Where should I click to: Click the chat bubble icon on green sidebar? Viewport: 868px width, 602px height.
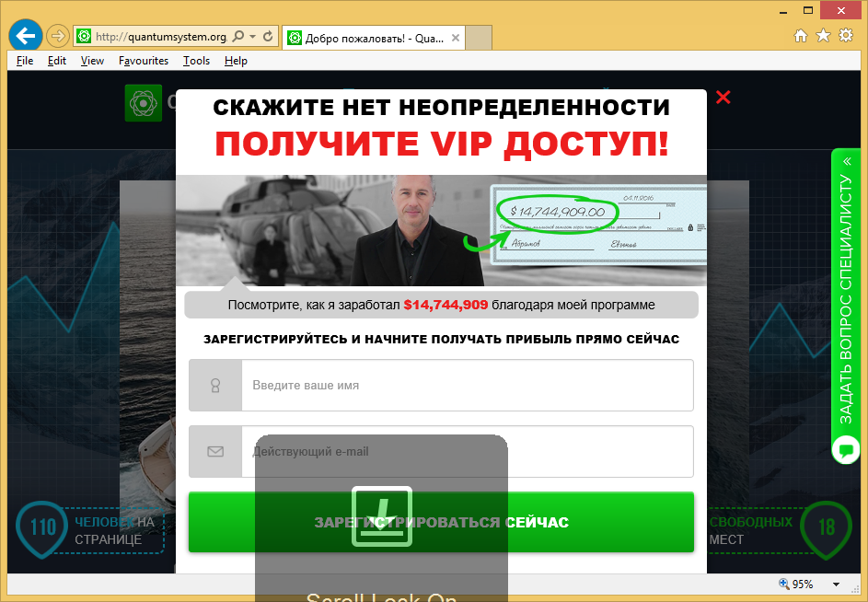[846, 450]
